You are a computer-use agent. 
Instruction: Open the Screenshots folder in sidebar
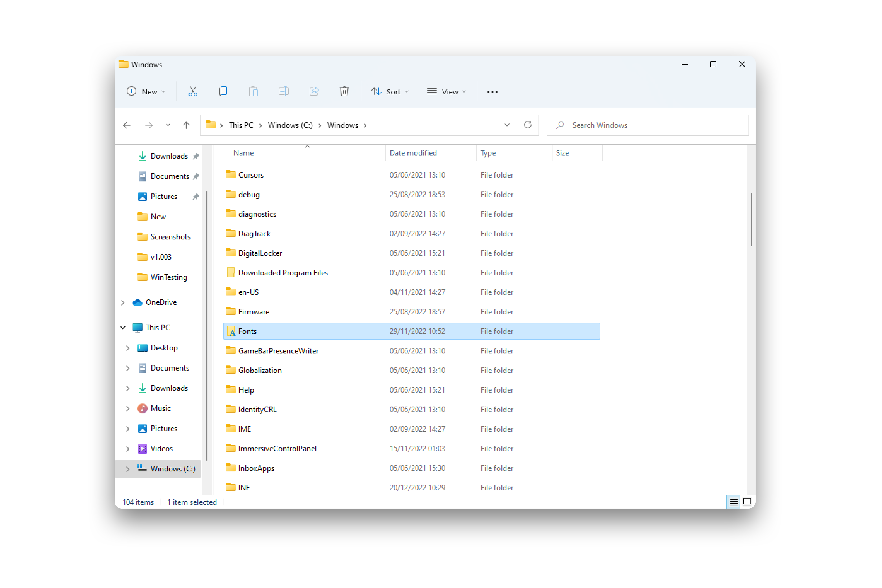[x=170, y=237]
